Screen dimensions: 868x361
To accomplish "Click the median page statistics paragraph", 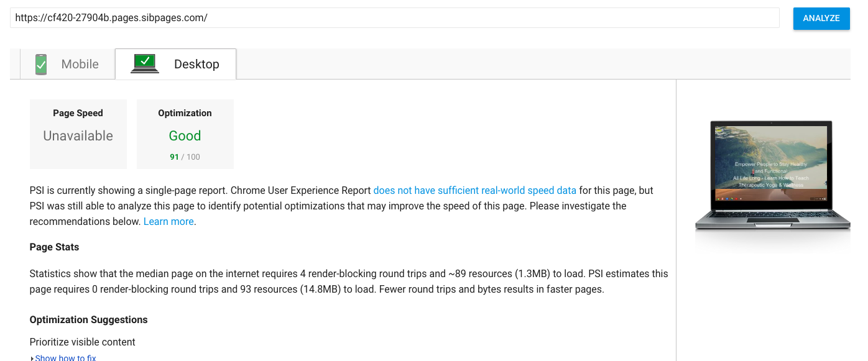I will (348, 281).
